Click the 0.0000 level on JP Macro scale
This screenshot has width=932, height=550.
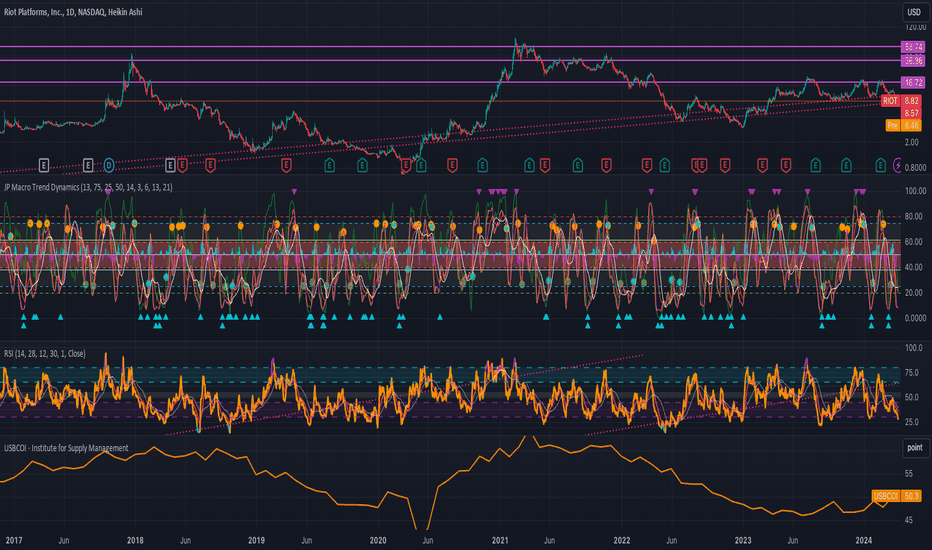tap(915, 318)
